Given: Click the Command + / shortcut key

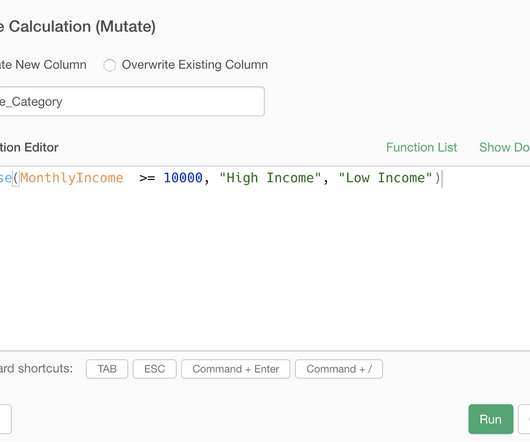Looking at the screenshot, I should pyautogui.click(x=339, y=369).
